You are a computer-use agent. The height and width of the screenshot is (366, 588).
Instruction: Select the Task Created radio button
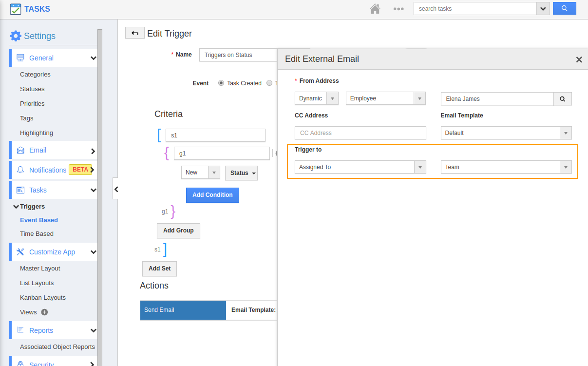221,83
